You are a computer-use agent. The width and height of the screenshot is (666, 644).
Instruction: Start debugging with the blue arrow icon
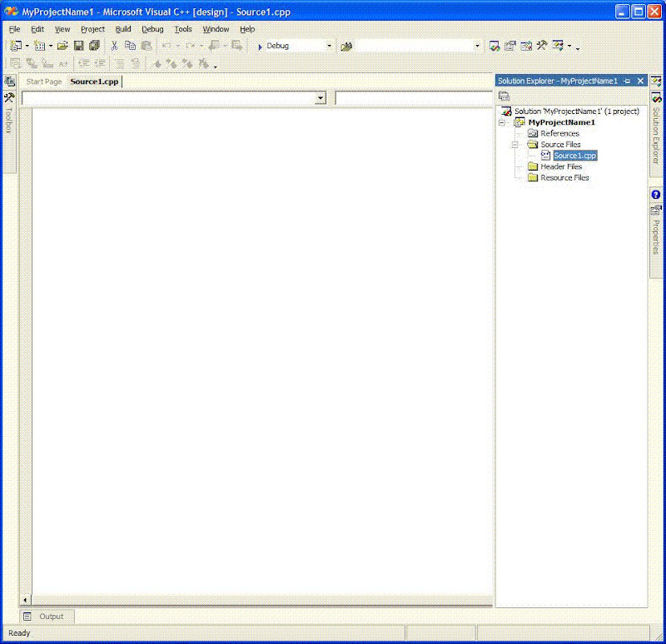click(x=260, y=47)
